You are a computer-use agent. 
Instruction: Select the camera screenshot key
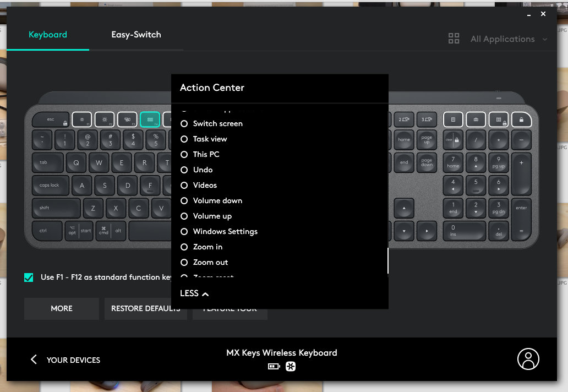[476, 119]
